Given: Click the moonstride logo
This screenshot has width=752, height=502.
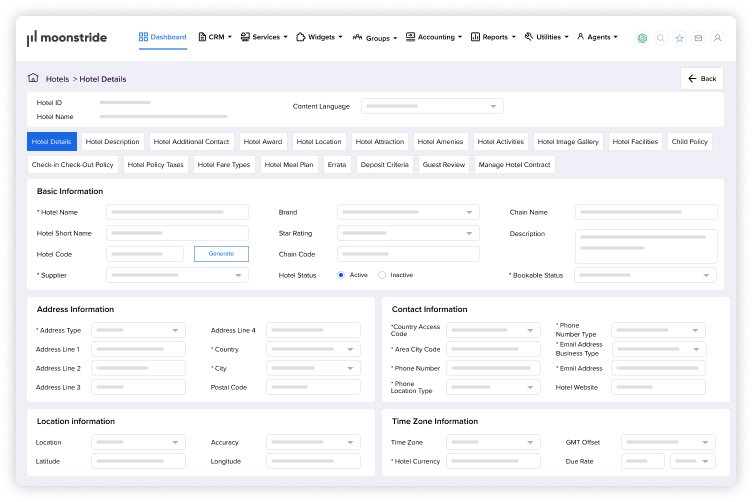Looking at the screenshot, I should point(67,38).
